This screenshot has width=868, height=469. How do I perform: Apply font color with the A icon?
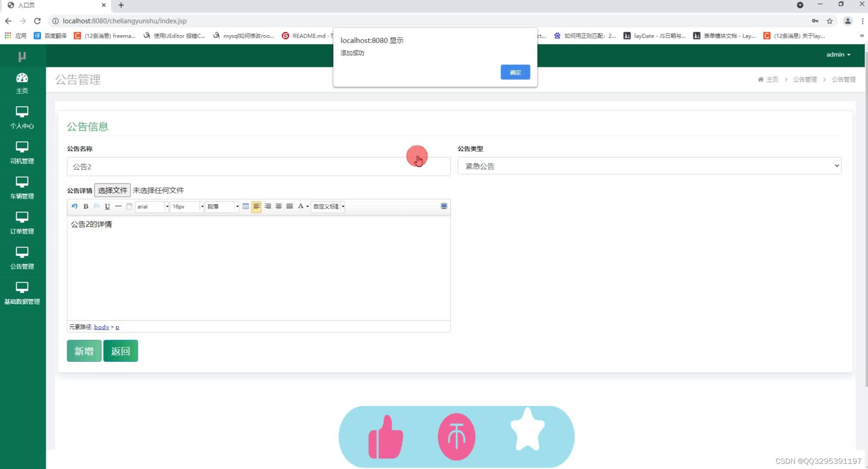(x=300, y=206)
